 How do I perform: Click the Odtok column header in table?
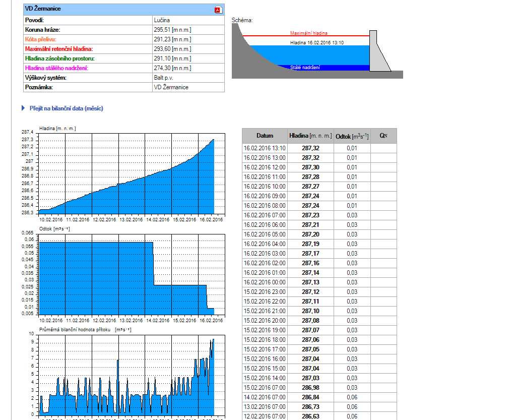(x=352, y=136)
